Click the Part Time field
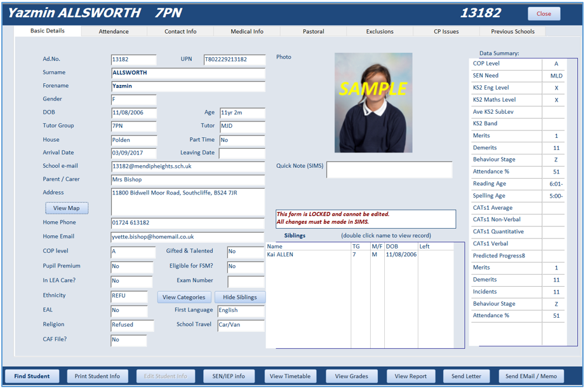Screen dimensions: 588x389 [243, 140]
